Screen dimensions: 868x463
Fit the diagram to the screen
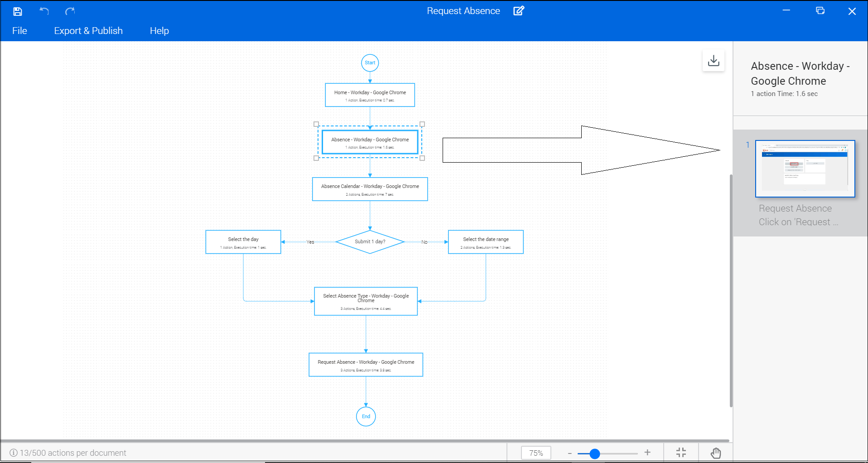(x=681, y=452)
